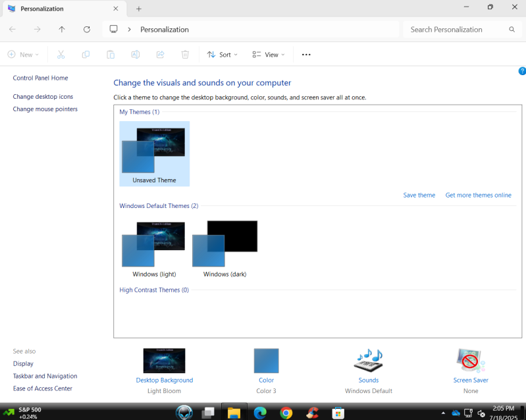Click the network display tray icon

pyautogui.click(x=468, y=413)
